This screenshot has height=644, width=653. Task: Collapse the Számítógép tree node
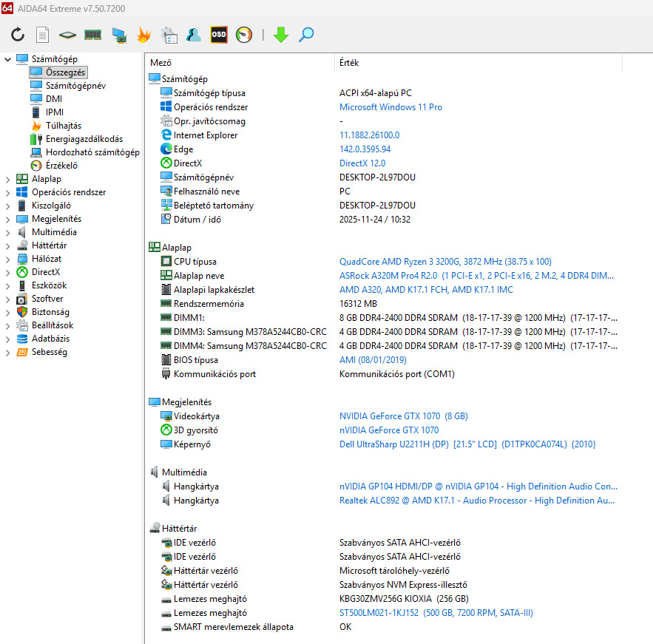7,59
